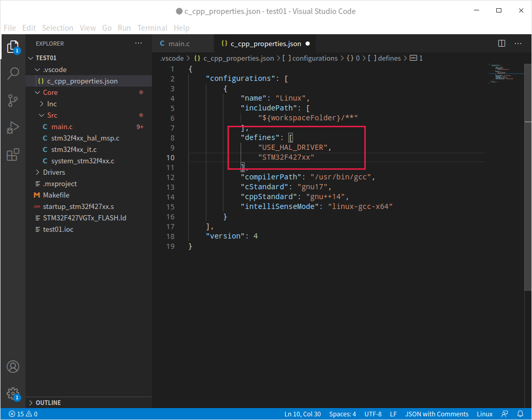The width and height of the screenshot is (532, 420).
Task: Change indentation via Spaces: 4
Action: pyautogui.click(x=343, y=414)
